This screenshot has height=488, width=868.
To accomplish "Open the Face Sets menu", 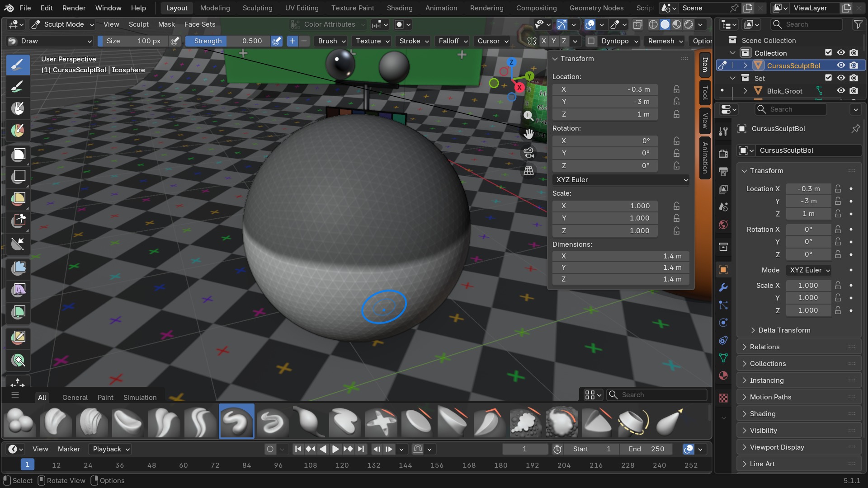I will [x=200, y=24].
